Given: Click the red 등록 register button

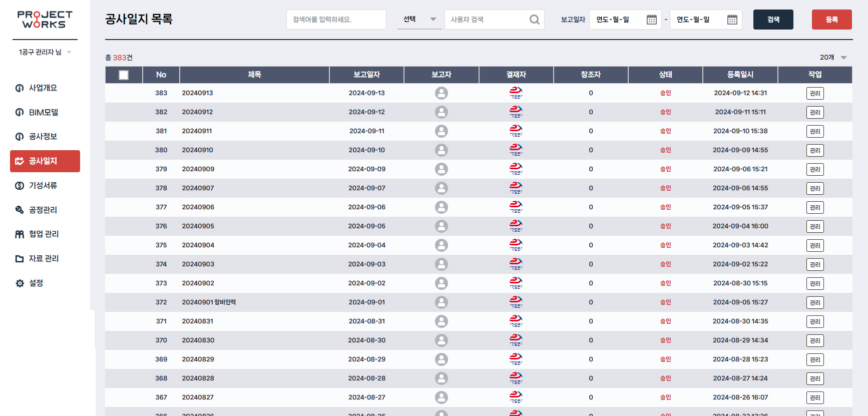Looking at the screenshot, I should pos(831,20).
